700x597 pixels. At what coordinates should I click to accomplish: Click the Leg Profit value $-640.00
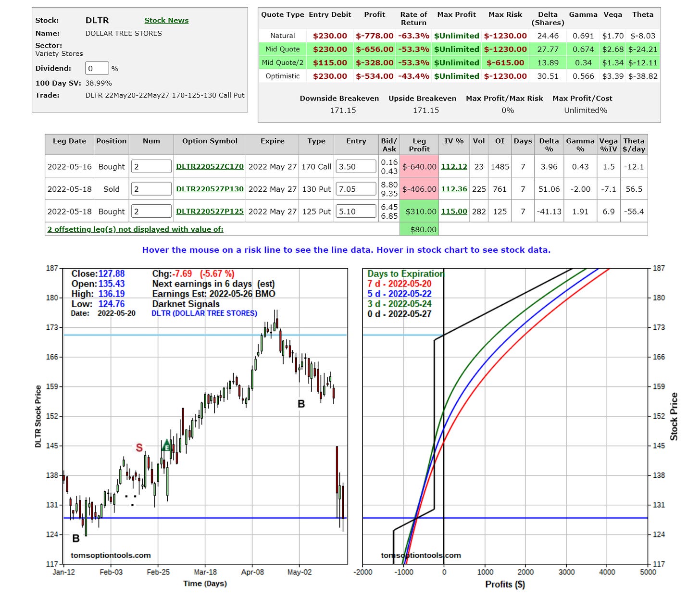[419, 166]
